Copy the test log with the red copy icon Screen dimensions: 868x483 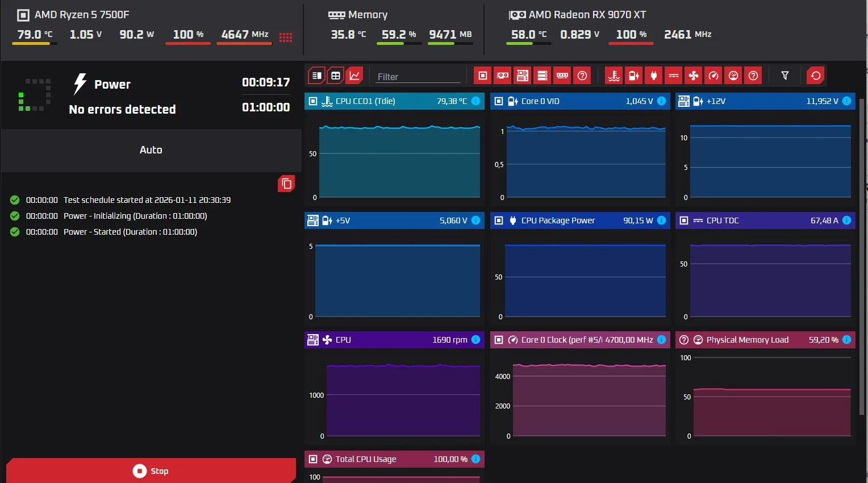coord(286,184)
